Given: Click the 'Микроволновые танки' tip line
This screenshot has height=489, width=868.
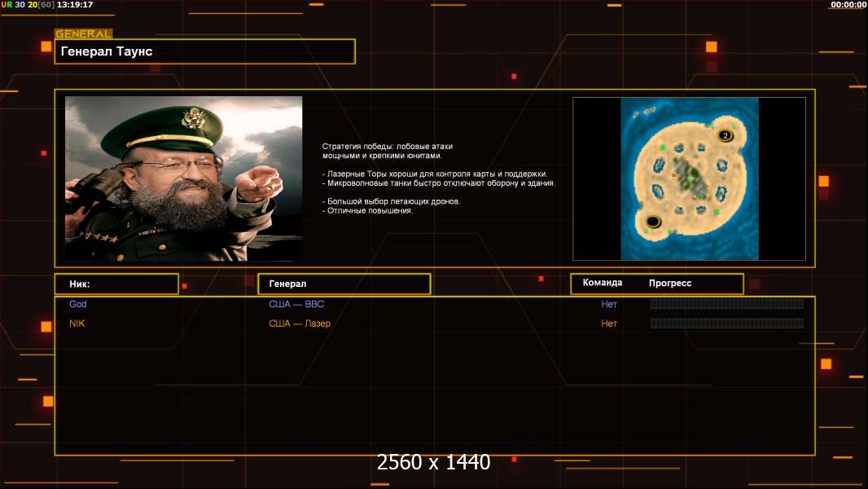Looking at the screenshot, I should pyautogui.click(x=438, y=183).
